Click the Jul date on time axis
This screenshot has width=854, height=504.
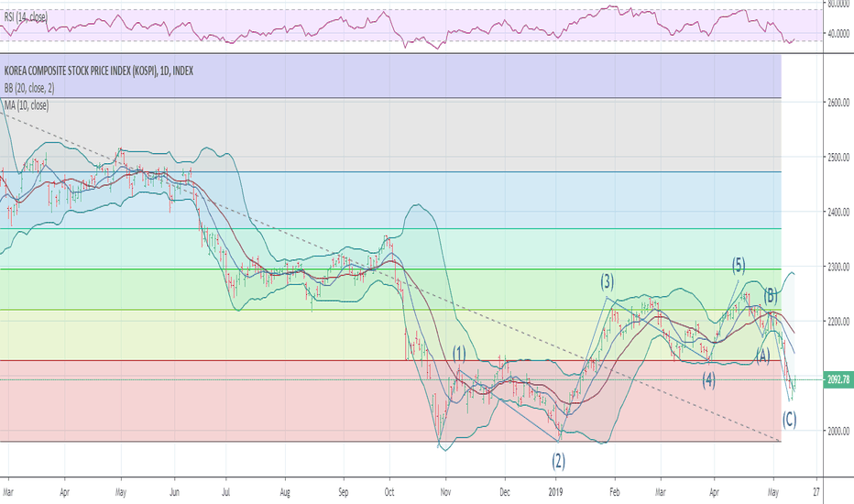[225, 492]
